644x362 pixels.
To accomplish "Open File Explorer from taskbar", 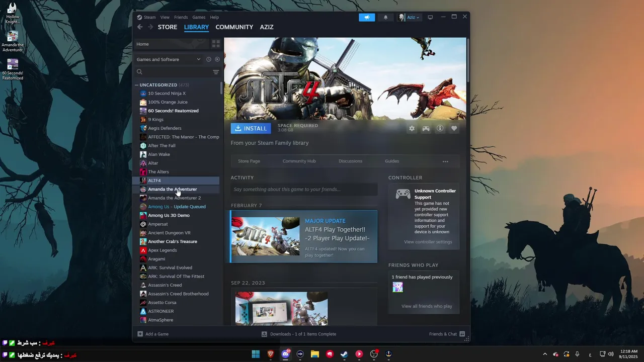I will coord(315,354).
